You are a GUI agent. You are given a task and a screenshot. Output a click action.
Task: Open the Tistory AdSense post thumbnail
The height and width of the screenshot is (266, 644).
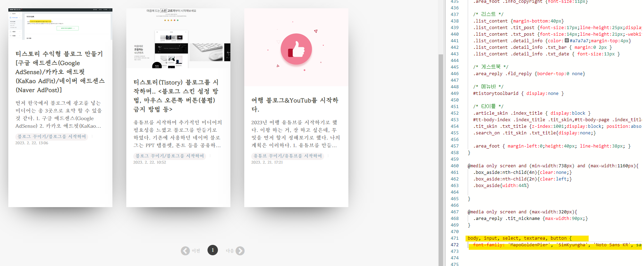point(60,24)
